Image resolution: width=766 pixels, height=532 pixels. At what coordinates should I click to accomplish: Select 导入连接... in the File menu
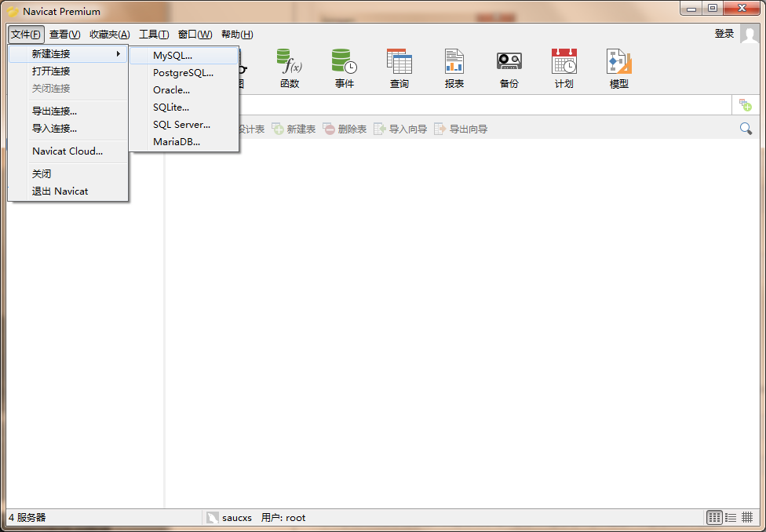point(68,129)
